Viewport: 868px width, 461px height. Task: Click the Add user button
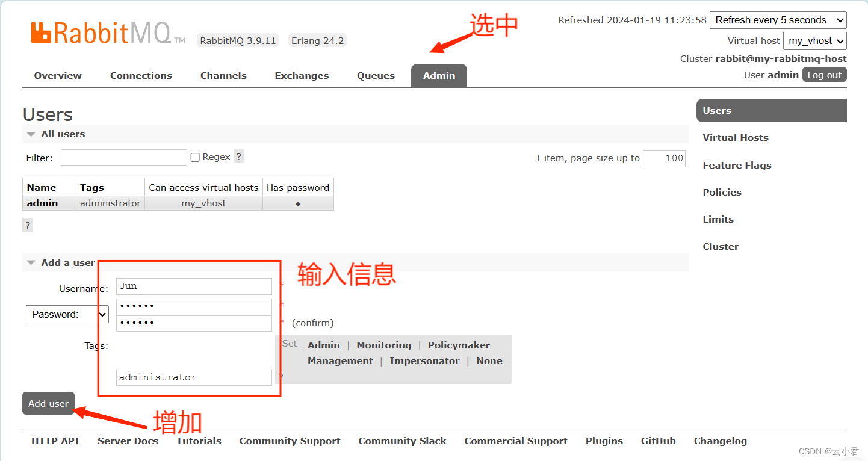coord(48,403)
